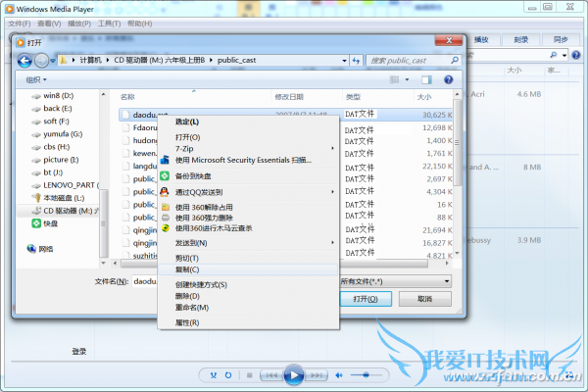Click the Back arrow in the Open dialog
Viewport: 588px width, 392px height.
24,61
